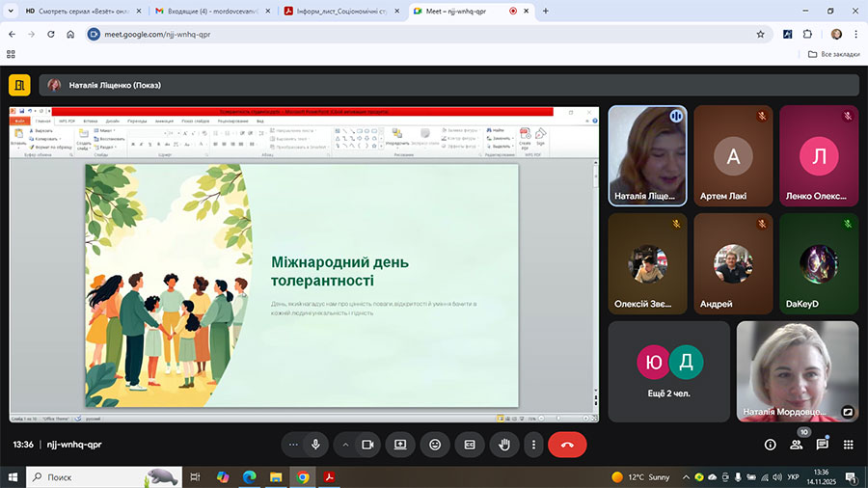Toggle closed captions
The width and height of the screenshot is (868, 488).
coord(470,445)
